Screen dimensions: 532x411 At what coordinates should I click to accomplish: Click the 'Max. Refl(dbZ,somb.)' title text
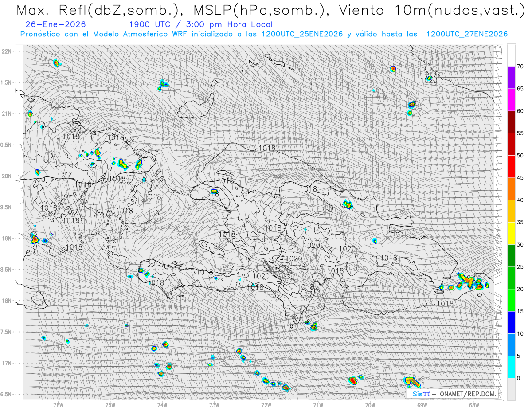pyautogui.click(x=99, y=11)
